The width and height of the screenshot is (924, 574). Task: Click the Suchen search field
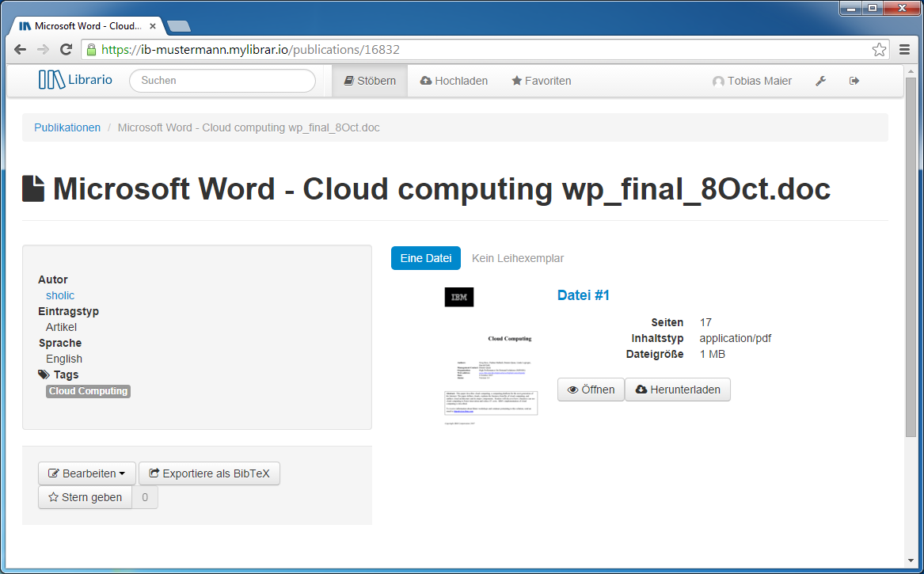coord(222,80)
